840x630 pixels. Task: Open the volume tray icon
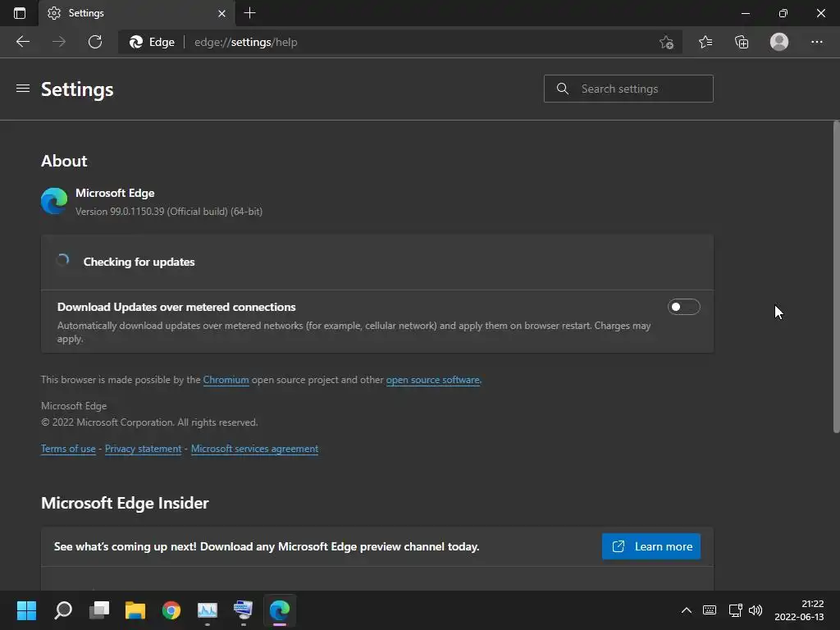(756, 610)
